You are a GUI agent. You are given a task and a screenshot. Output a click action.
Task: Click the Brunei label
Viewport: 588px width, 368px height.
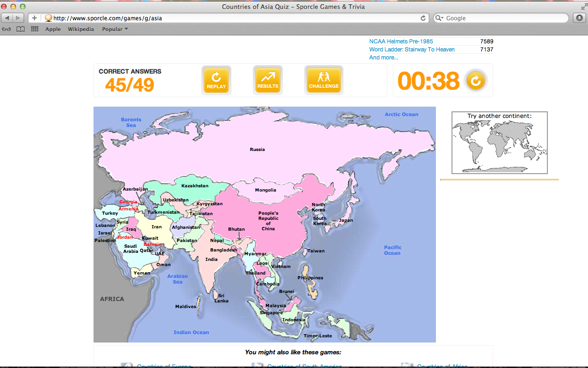click(x=287, y=292)
